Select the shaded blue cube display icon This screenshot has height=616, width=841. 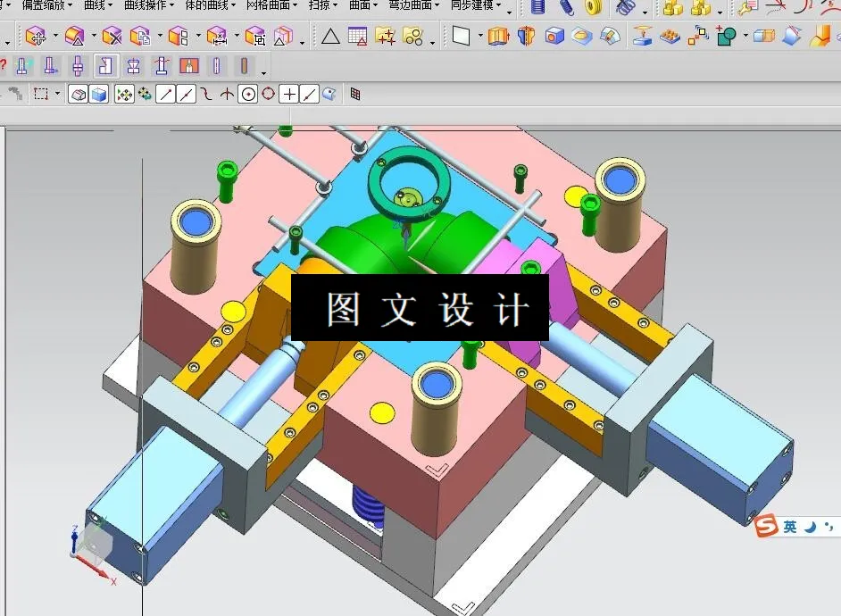(98, 93)
